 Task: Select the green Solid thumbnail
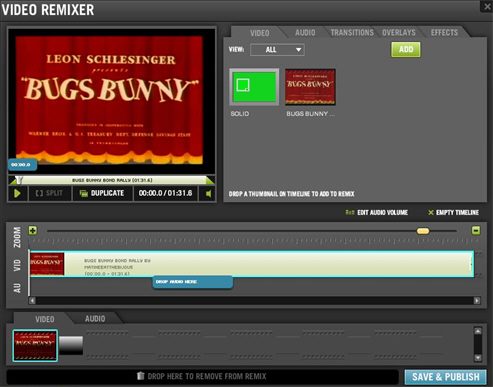click(x=254, y=87)
